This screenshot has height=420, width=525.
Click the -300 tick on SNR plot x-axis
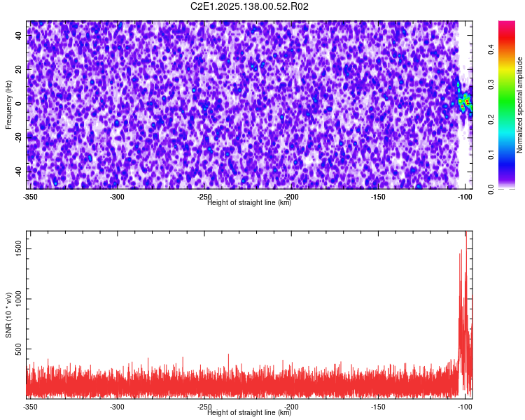117,407
